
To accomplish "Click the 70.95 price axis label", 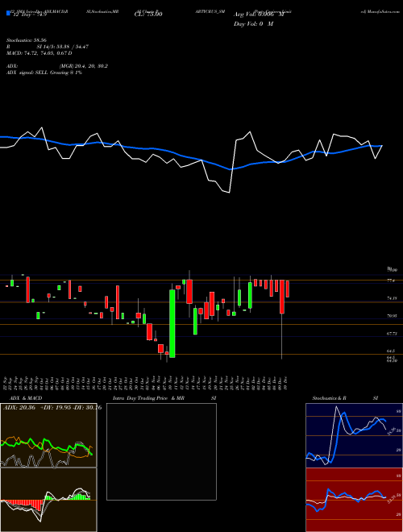I will (392, 316).
